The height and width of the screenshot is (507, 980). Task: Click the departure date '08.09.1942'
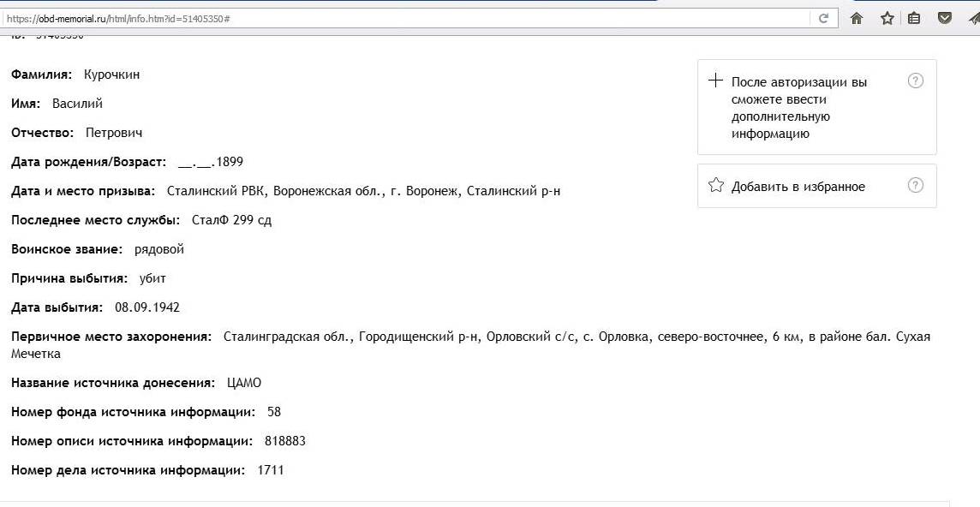pyautogui.click(x=147, y=307)
